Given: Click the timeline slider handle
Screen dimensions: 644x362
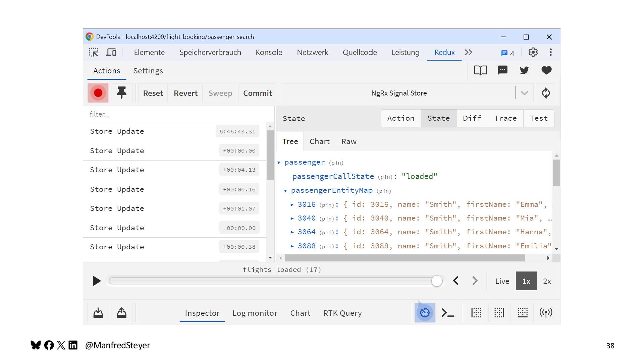Looking at the screenshot, I should click(x=437, y=281).
